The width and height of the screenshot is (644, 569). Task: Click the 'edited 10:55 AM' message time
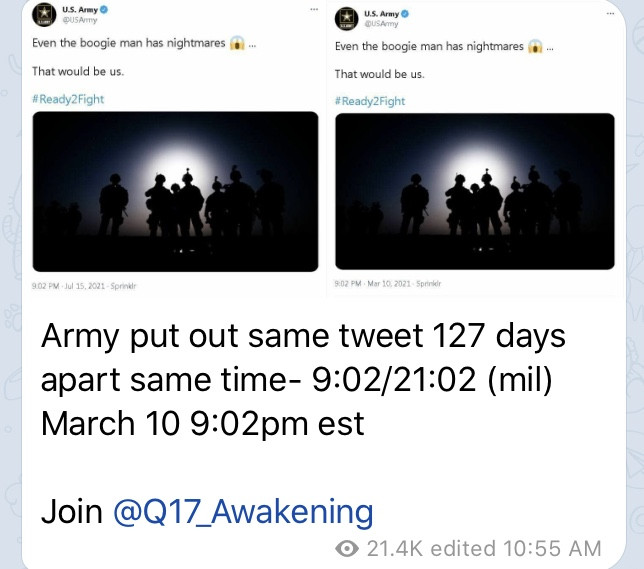534,548
